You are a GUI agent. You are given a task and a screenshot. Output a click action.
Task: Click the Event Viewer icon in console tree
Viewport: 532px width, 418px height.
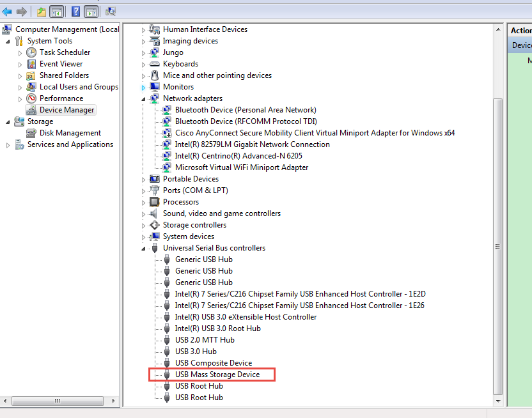coord(31,64)
